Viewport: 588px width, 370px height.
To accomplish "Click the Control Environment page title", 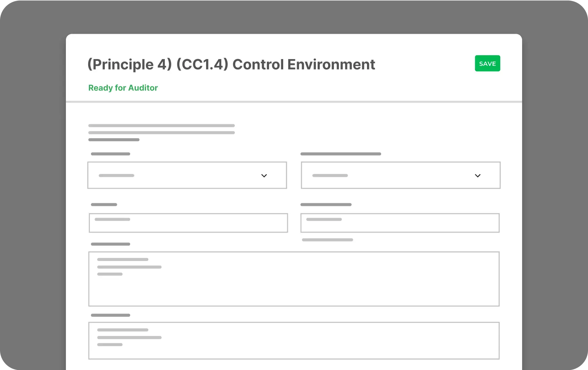I will tap(231, 64).
